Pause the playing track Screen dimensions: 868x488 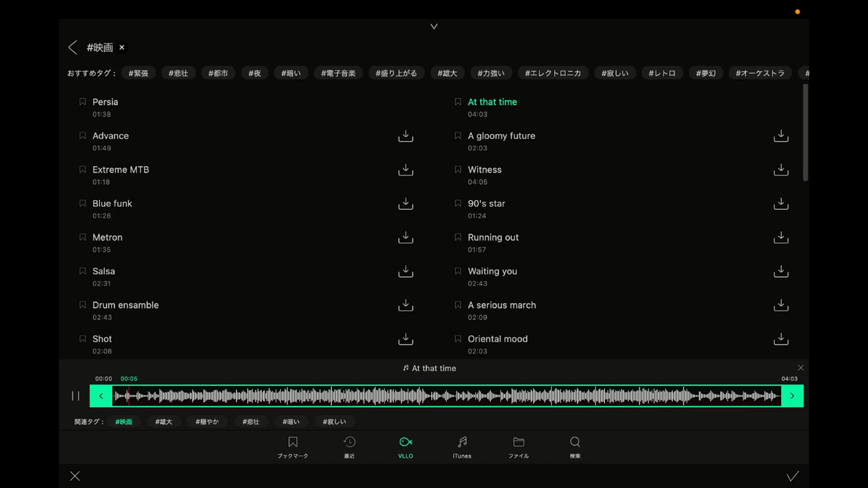click(75, 396)
